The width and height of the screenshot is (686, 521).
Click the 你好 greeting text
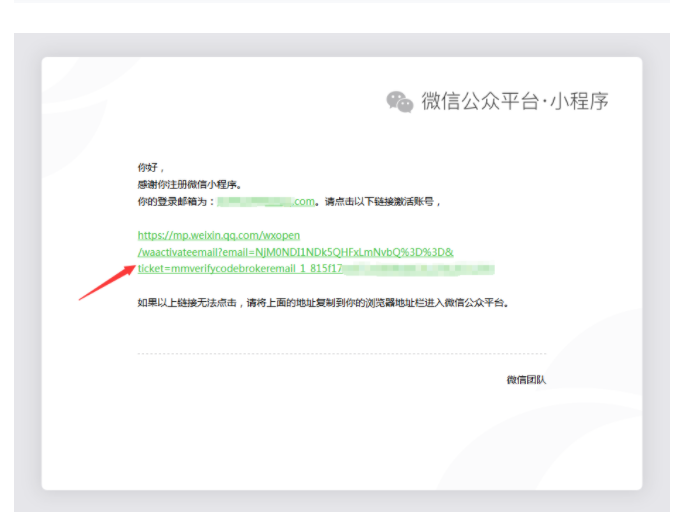150,168
